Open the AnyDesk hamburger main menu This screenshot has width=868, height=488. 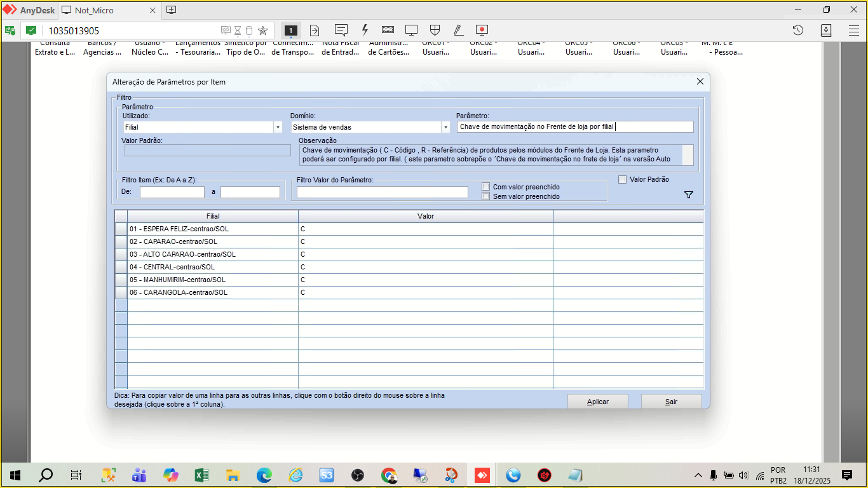(853, 30)
